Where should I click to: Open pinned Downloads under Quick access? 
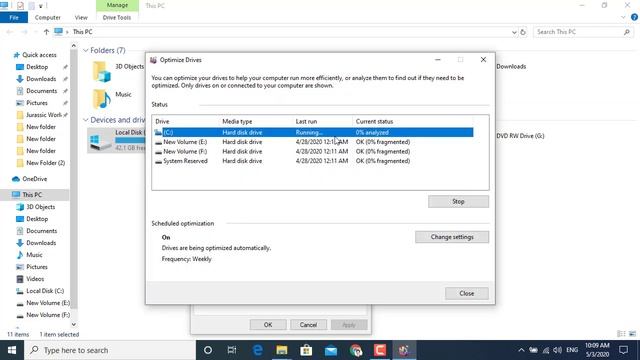point(41,79)
